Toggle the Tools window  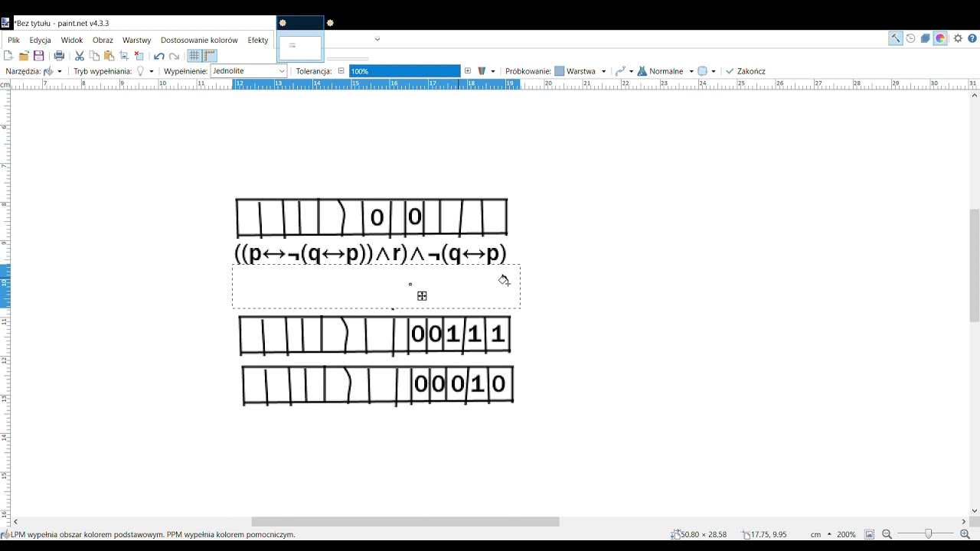point(895,38)
